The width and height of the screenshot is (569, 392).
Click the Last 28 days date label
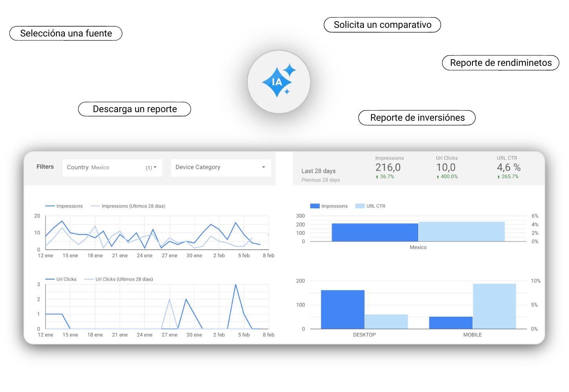pyautogui.click(x=319, y=171)
